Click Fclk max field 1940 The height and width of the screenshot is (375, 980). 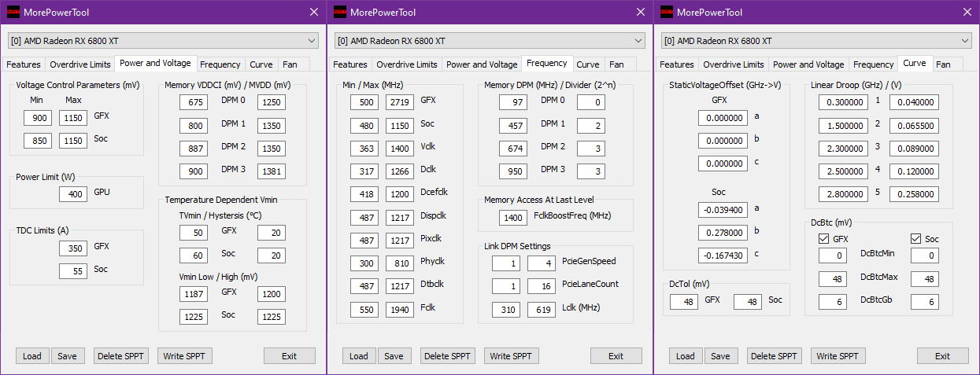[400, 310]
